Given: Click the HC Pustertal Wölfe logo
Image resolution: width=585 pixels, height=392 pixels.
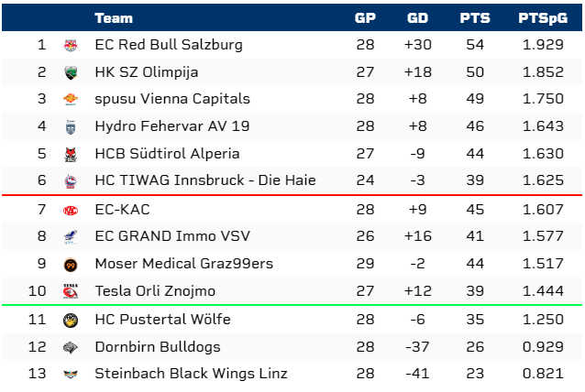Looking at the screenshot, I should pos(71,320).
